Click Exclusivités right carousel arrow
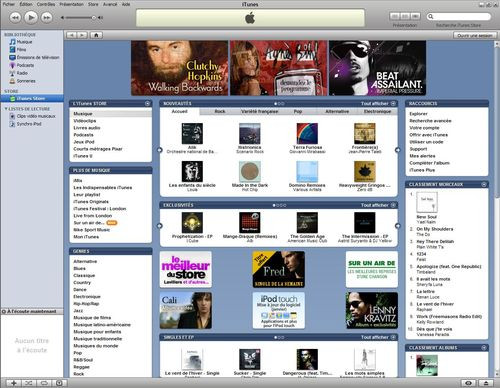 pyautogui.click(x=398, y=226)
